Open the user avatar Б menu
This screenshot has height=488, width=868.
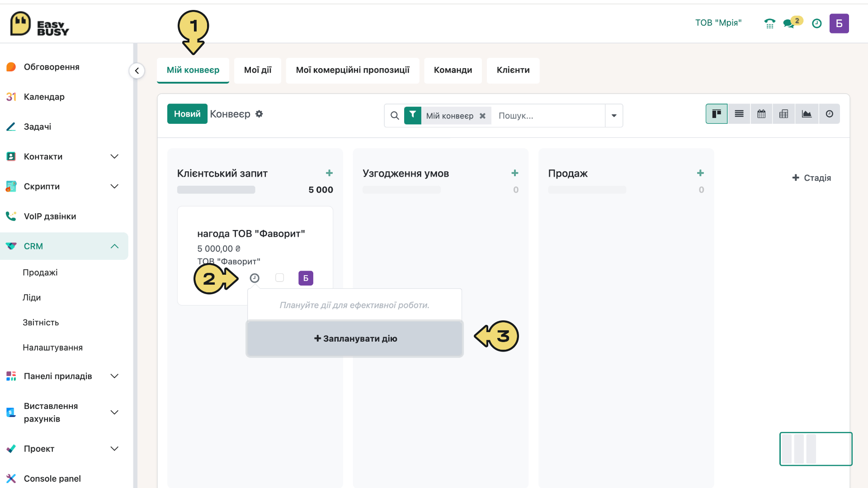[839, 23]
